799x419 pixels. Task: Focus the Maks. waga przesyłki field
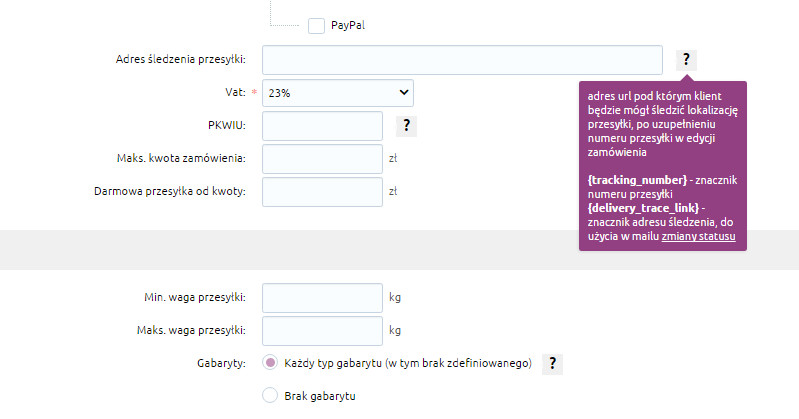(323, 330)
